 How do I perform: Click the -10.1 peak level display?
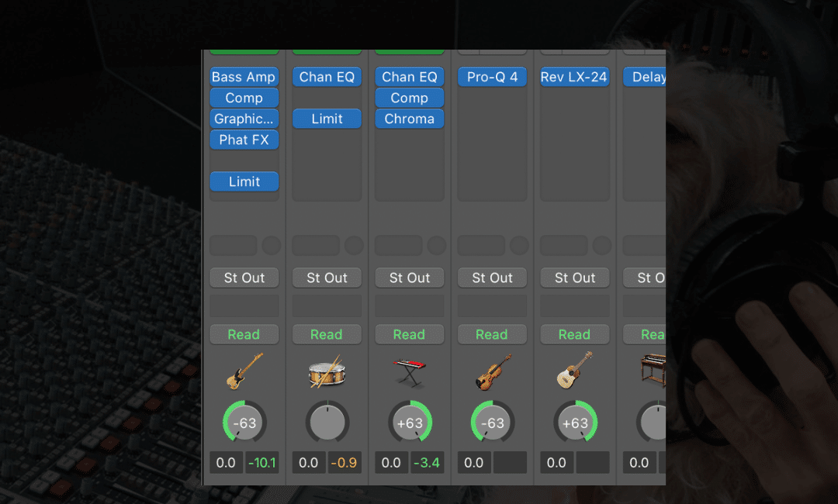261,463
